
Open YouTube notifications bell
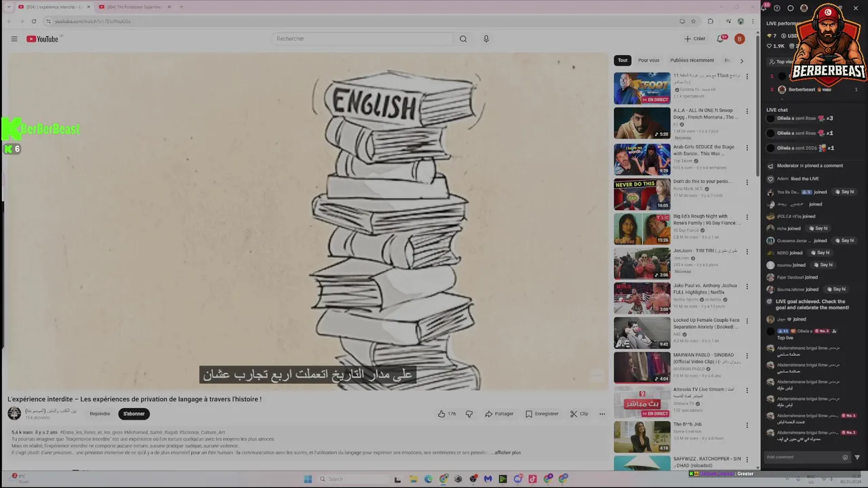[x=721, y=39]
